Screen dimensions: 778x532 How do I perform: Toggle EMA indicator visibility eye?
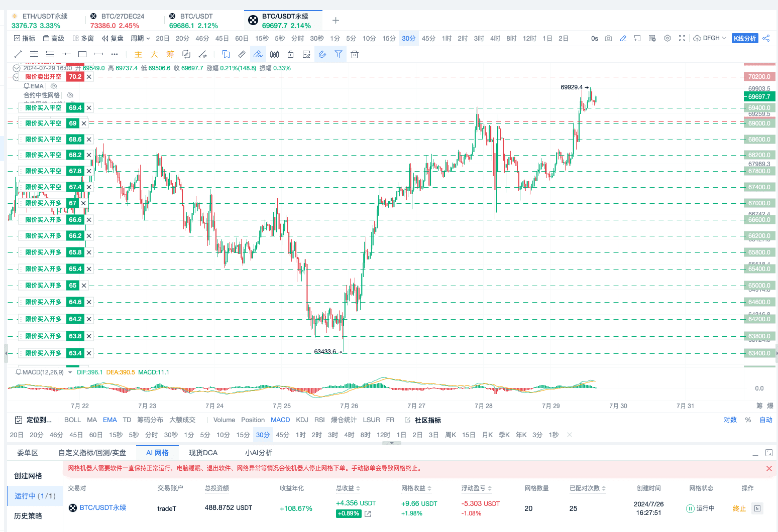coord(54,86)
